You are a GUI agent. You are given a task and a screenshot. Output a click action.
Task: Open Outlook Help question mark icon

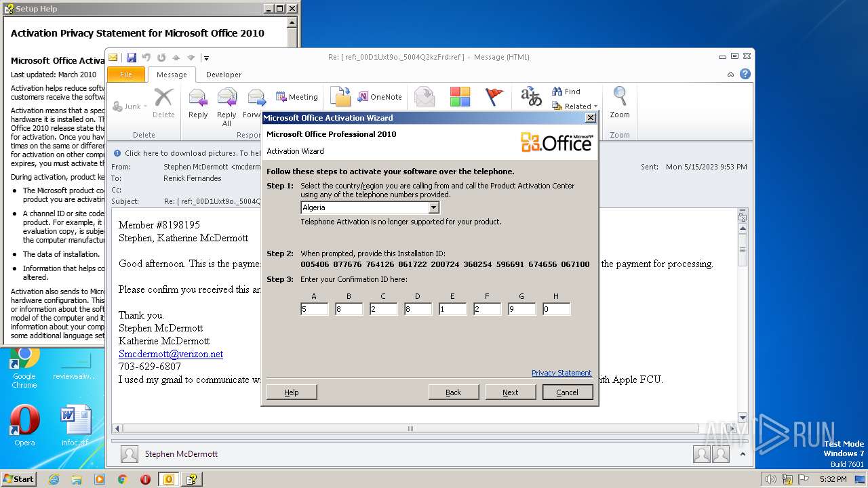[x=745, y=75]
